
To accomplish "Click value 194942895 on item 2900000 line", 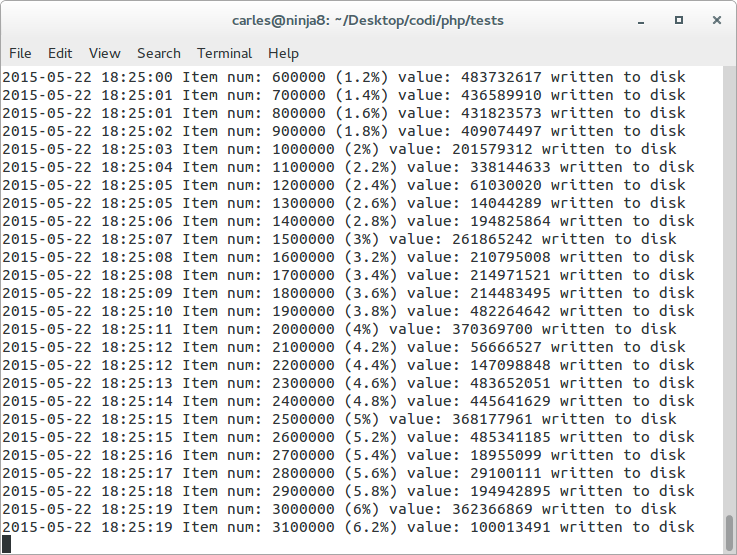I will pyautogui.click(x=510, y=492).
